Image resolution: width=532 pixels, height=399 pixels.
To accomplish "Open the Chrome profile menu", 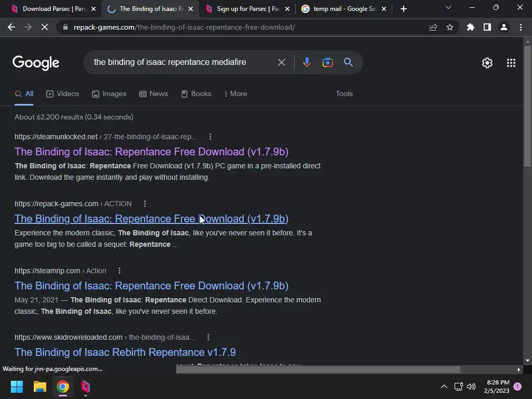I will point(504,27).
